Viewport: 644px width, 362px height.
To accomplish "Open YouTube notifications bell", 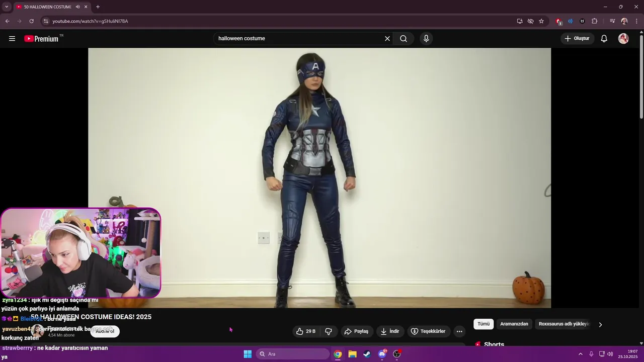I will (604, 39).
